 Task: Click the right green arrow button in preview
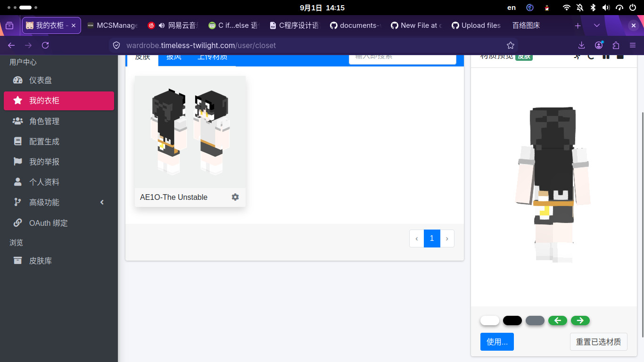(x=580, y=321)
